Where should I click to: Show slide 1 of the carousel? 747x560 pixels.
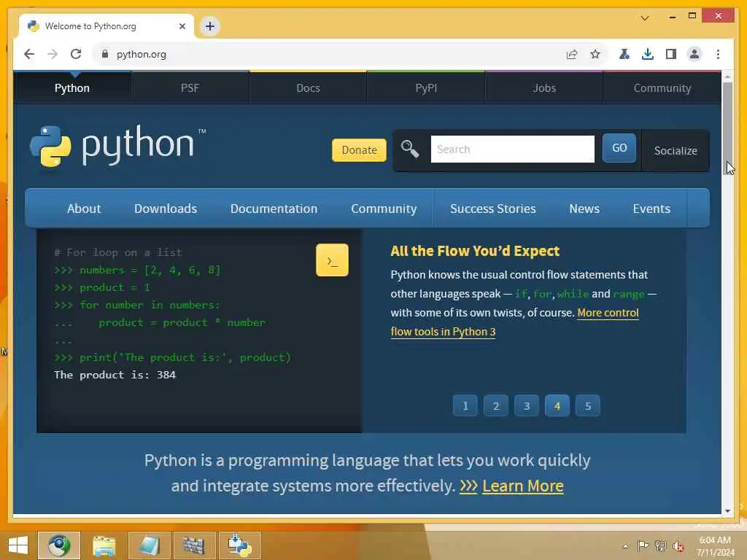tap(465, 406)
